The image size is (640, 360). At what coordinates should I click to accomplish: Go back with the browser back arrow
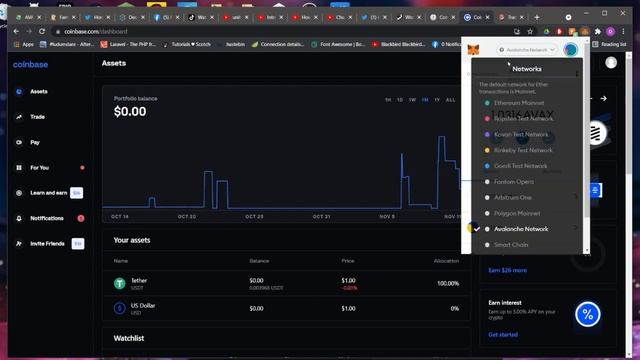pos(16,31)
